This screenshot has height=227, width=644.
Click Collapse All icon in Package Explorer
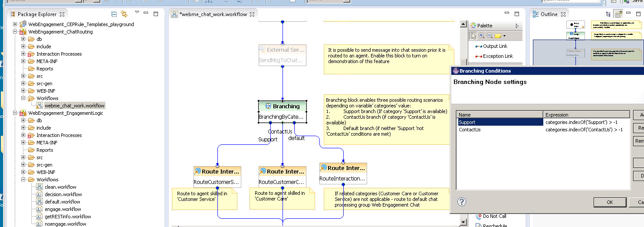tap(114, 14)
